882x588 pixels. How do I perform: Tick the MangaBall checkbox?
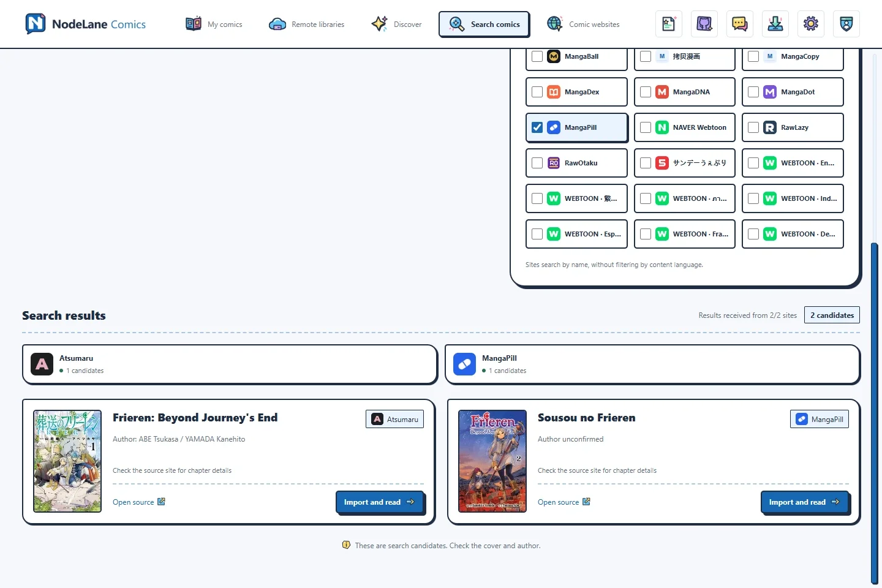537,56
